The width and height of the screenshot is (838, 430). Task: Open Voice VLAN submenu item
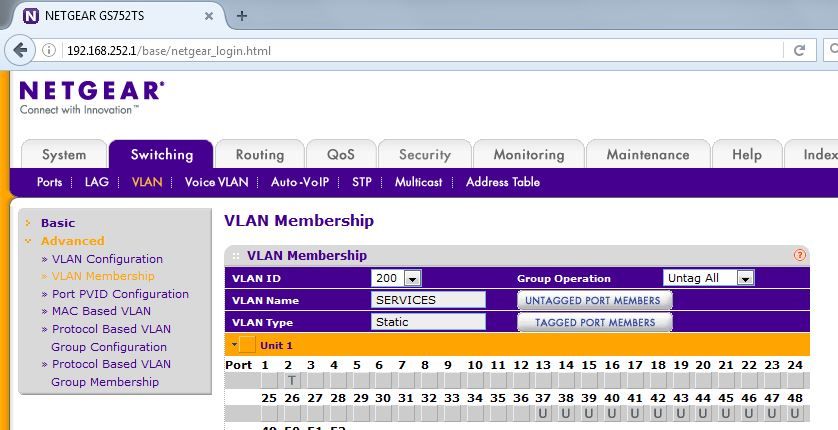(x=216, y=182)
